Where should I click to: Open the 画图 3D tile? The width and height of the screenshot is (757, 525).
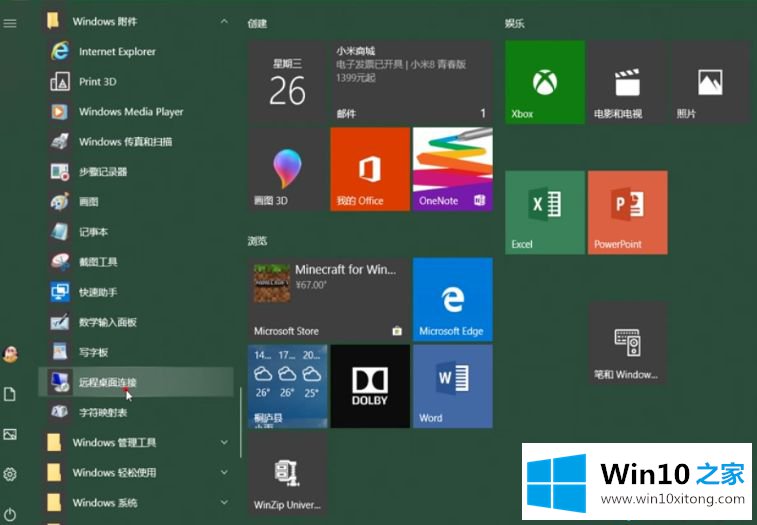click(288, 169)
